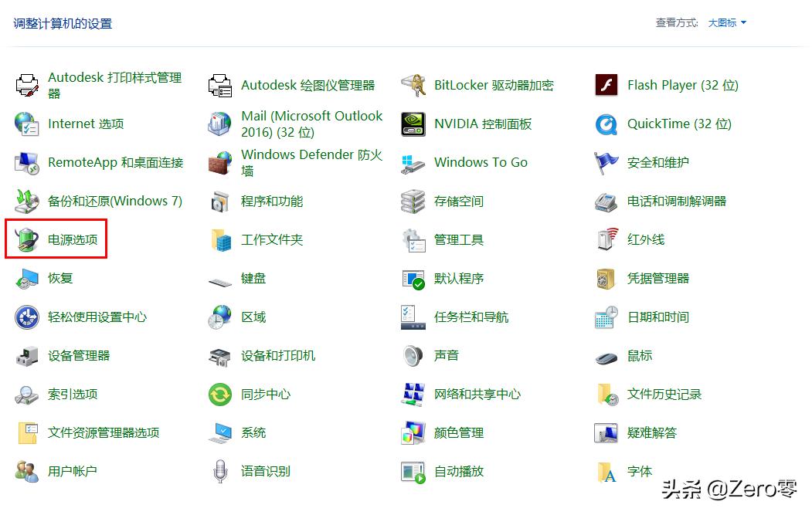812x515 pixels.
Task: Click the 文件资源管理器选项 link
Action: pyautogui.click(x=104, y=432)
